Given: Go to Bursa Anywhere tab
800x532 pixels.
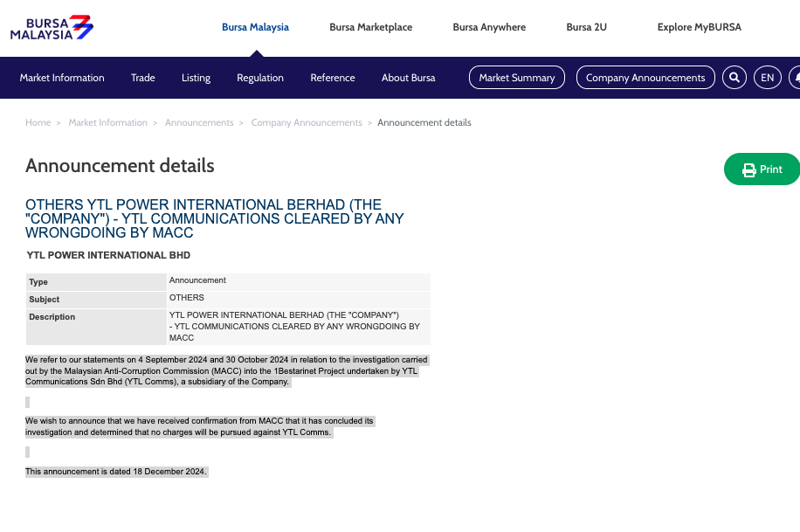Looking at the screenshot, I should [x=489, y=27].
